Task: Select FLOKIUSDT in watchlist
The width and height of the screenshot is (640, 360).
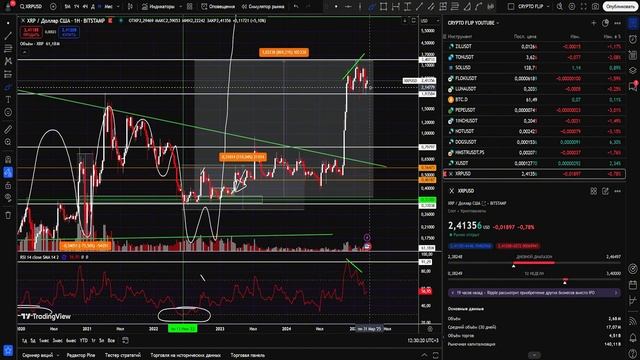Action: [x=534, y=78]
